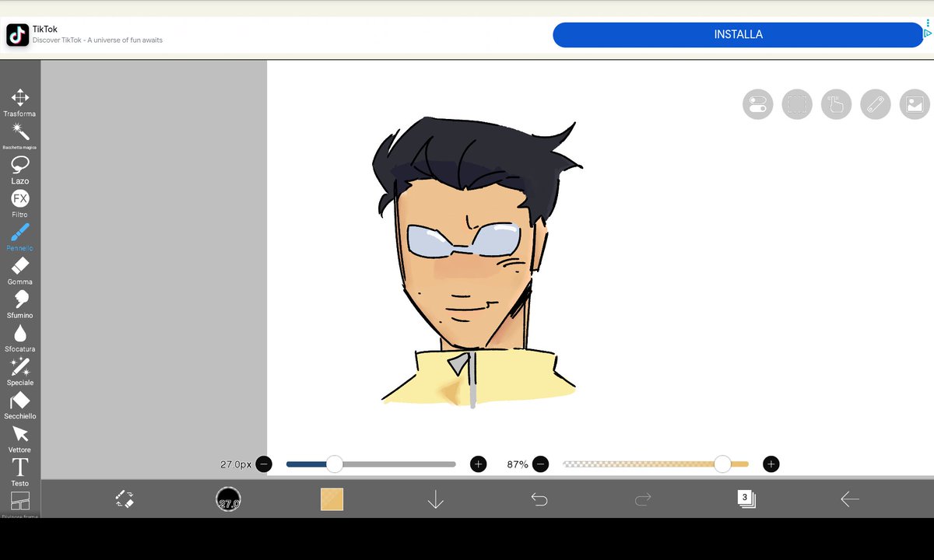The image size is (934, 560).
Task: Click "Discover TikTok - A universe of fun awaits"
Action: [x=97, y=40]
